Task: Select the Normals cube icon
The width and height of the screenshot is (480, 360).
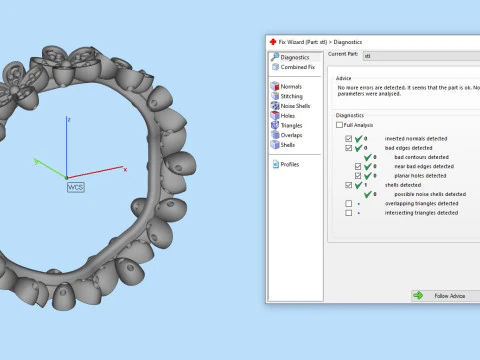Action: (275, 86)
